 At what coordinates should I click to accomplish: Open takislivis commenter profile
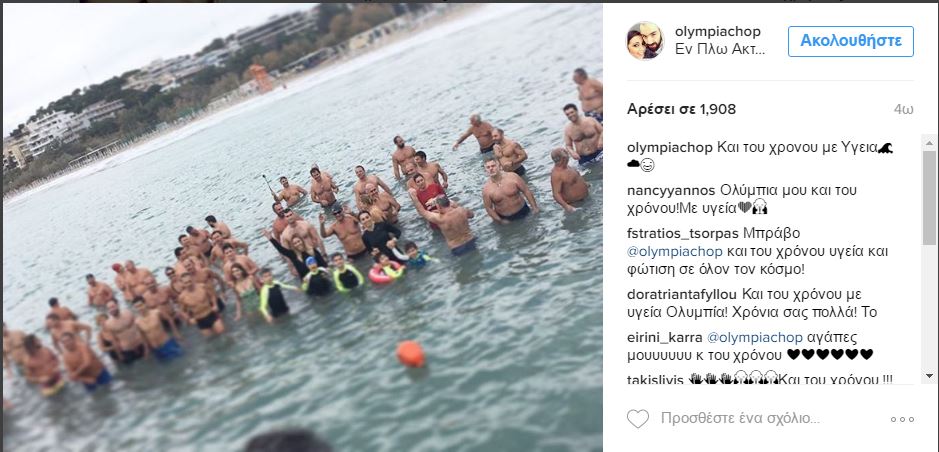(655, 380)
